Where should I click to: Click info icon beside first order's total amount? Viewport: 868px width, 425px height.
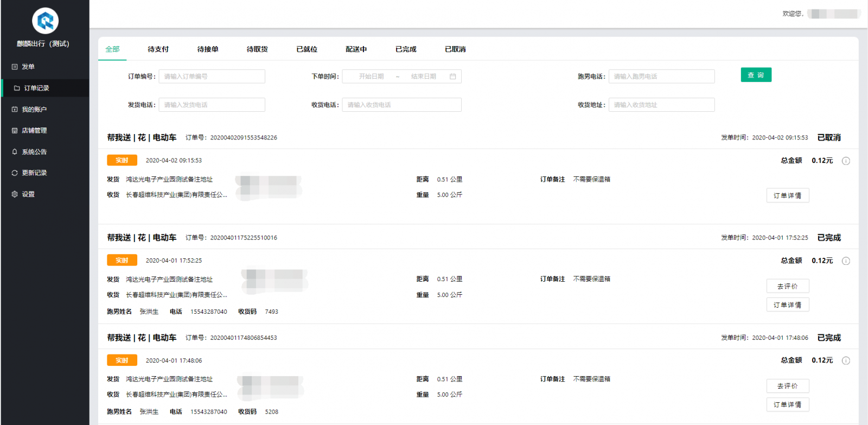(846, 161)
